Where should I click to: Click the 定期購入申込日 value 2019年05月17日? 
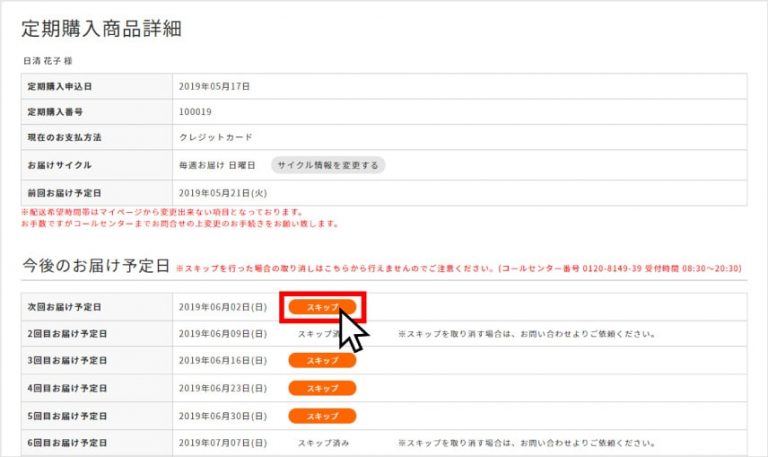[x=214, y=87]
